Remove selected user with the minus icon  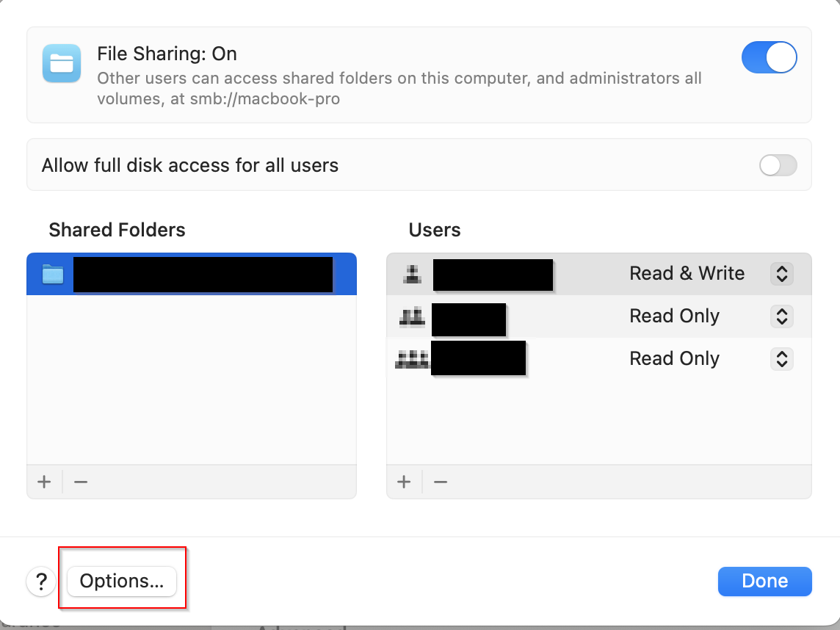(441, 482)
